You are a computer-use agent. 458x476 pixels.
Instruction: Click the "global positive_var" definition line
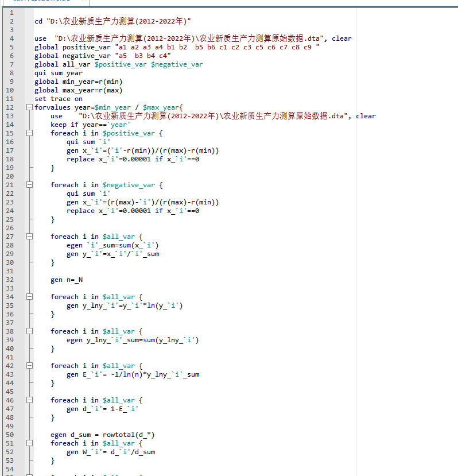point(177,47)
